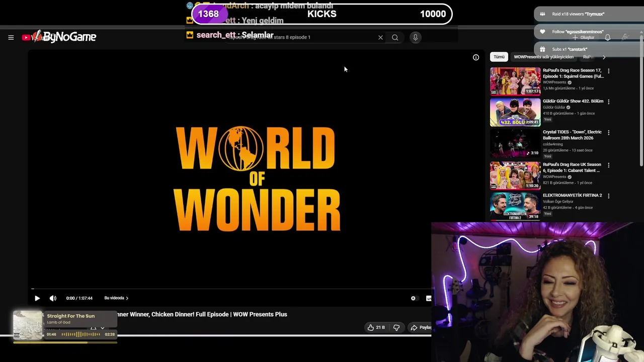Screen dimensions: 644x362
Task: Open the Güldür Güldür Show 432 thumbnail
Action: (x=515, y=112)
